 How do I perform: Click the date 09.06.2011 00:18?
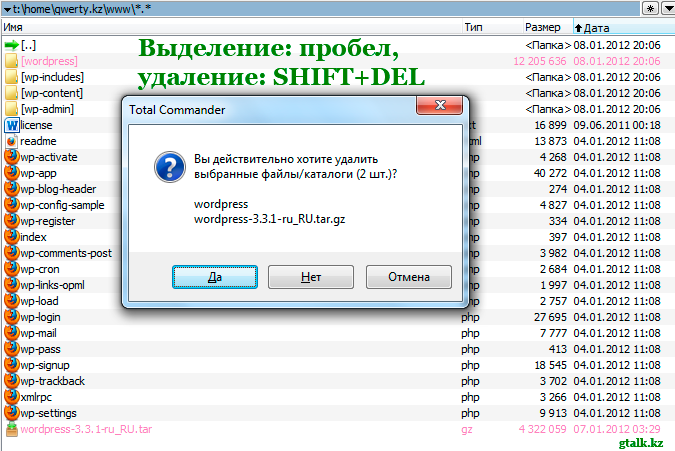point(616,125)
